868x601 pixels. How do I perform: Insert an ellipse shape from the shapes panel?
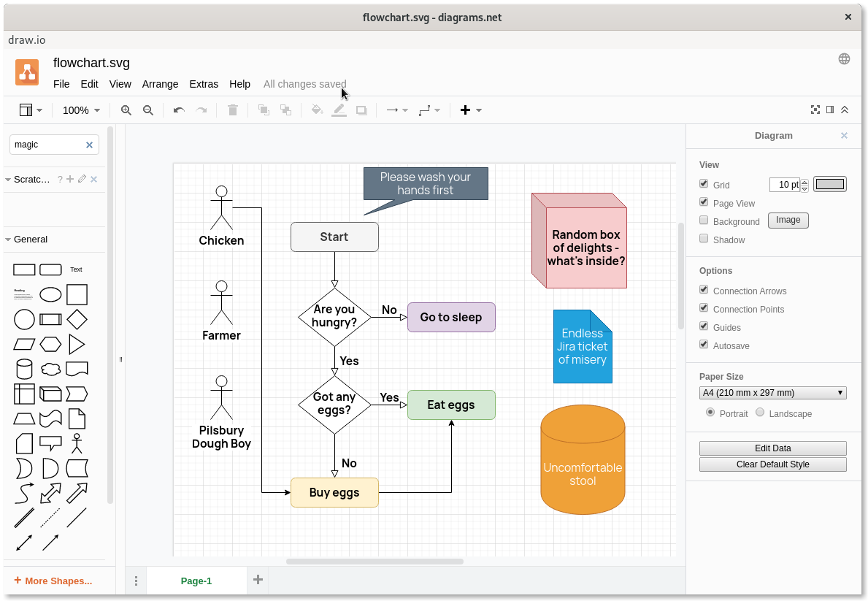tap(50, 294)
